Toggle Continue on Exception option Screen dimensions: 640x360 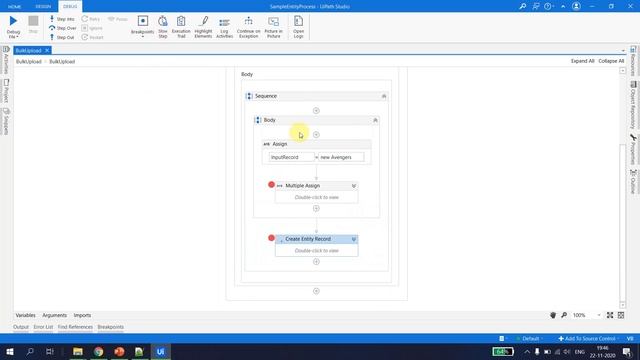pyautogui.click(x=248, y=27)
